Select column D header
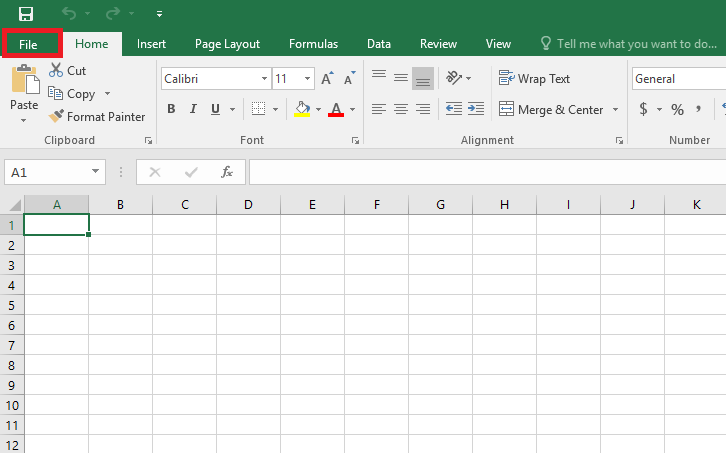This screenshot has height=453, width=726. click(x=248, y=205)
